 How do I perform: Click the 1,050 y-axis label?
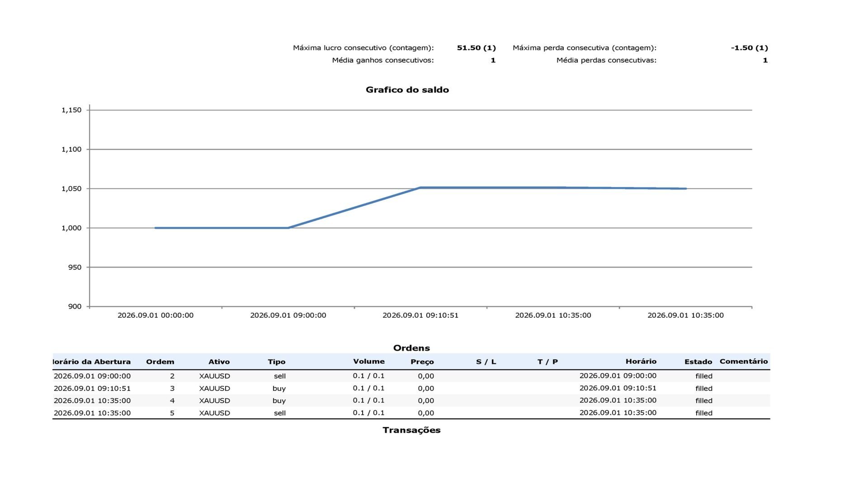coord(71,188)
